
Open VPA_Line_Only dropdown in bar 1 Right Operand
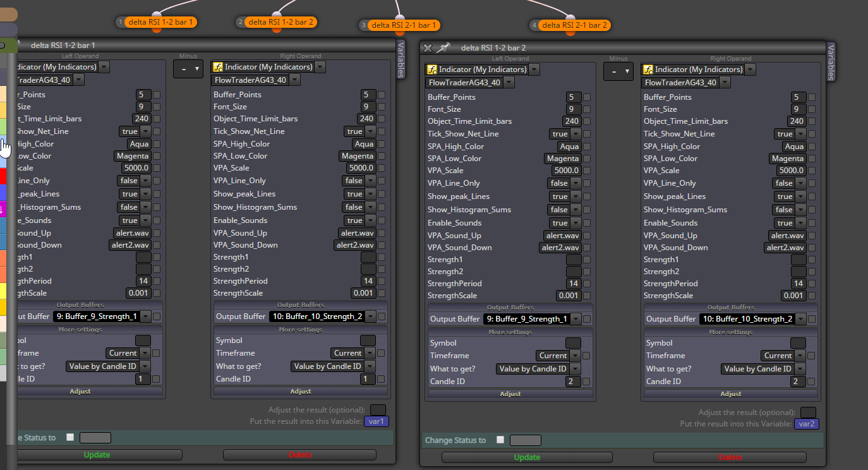[x=371, y=181]
